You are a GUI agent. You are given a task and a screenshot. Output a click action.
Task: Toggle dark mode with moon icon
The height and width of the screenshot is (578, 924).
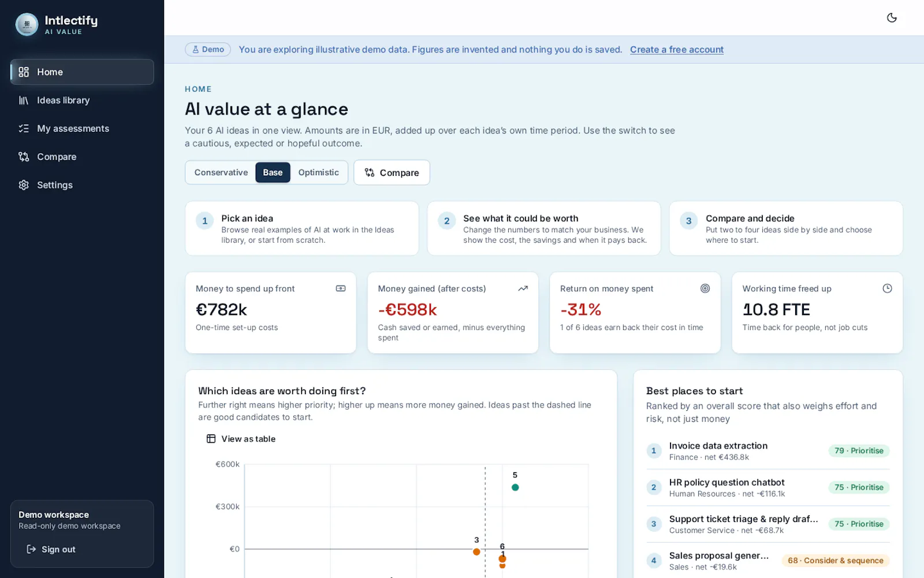click(892, 18)
